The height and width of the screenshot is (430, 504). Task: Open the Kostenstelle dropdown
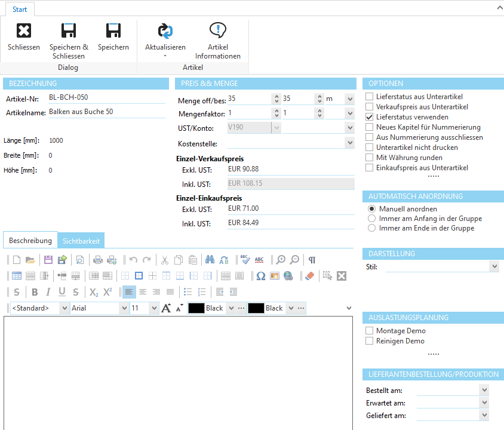349,143
